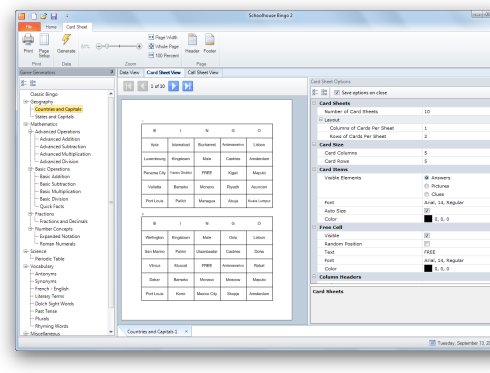Go to the first card sheet page
This screenshot has height=373, width=490.
(128, 86)
